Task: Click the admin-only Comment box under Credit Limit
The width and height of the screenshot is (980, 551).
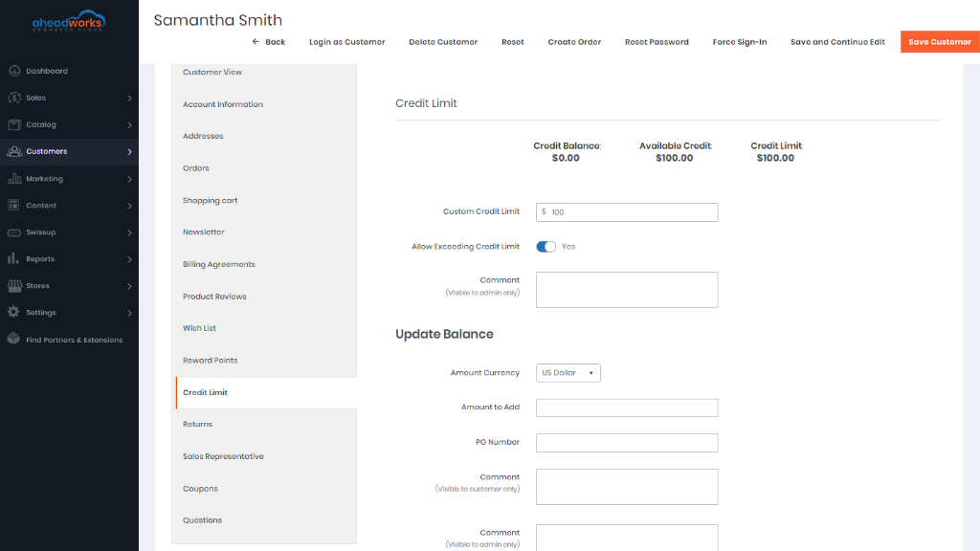Action: pyautogui.click(x=627, y=290)
